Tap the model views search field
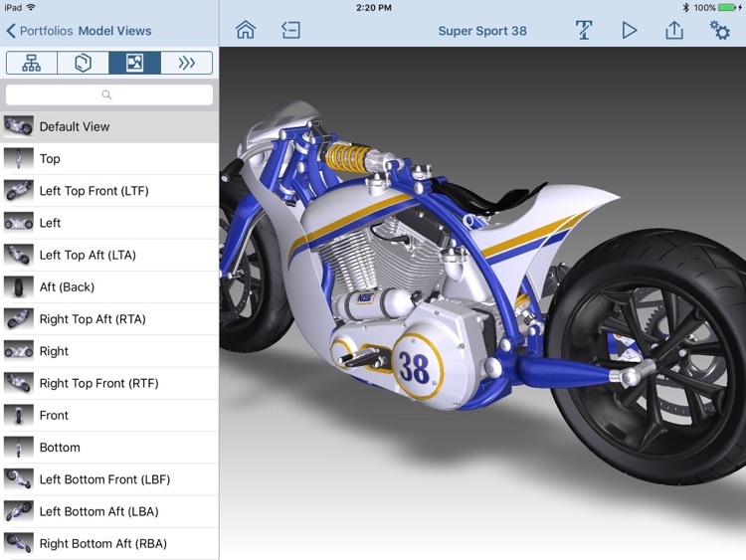 (x=109, y=94)
